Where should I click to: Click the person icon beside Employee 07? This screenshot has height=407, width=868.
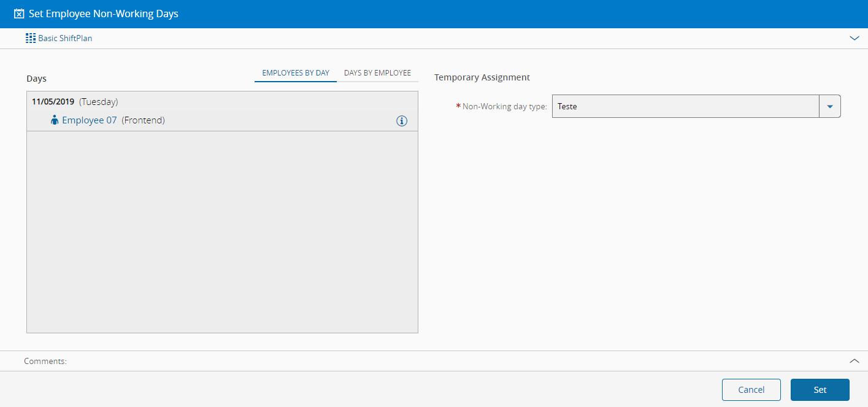(55, 120)
